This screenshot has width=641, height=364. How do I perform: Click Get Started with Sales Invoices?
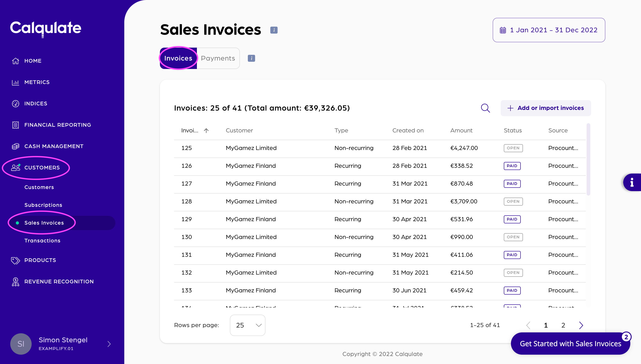[570, 344]
